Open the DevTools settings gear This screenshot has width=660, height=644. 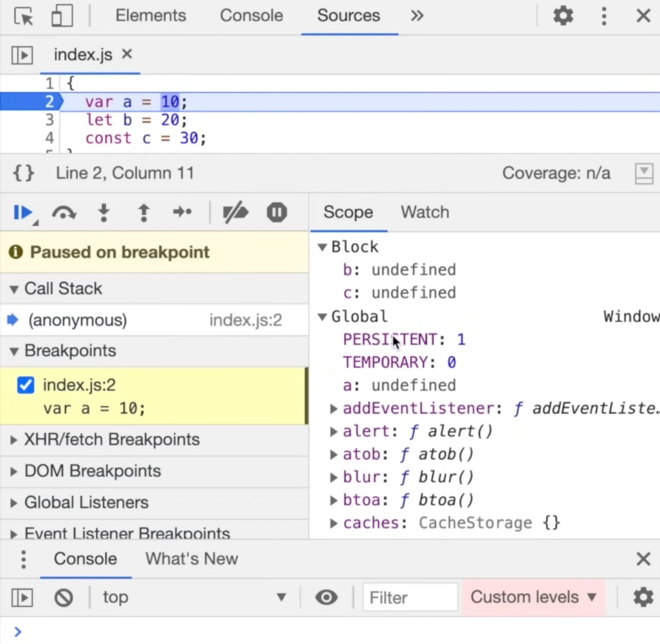[563, 15]
